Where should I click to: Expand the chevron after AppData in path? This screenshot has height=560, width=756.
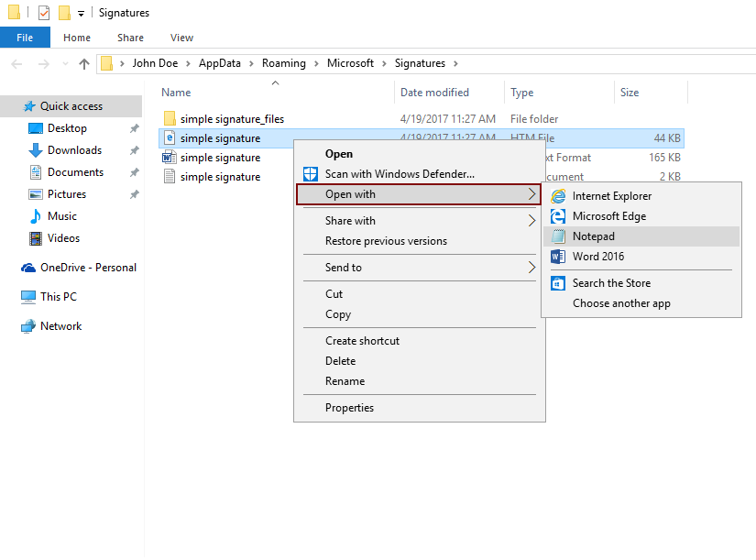pos(251,63)
